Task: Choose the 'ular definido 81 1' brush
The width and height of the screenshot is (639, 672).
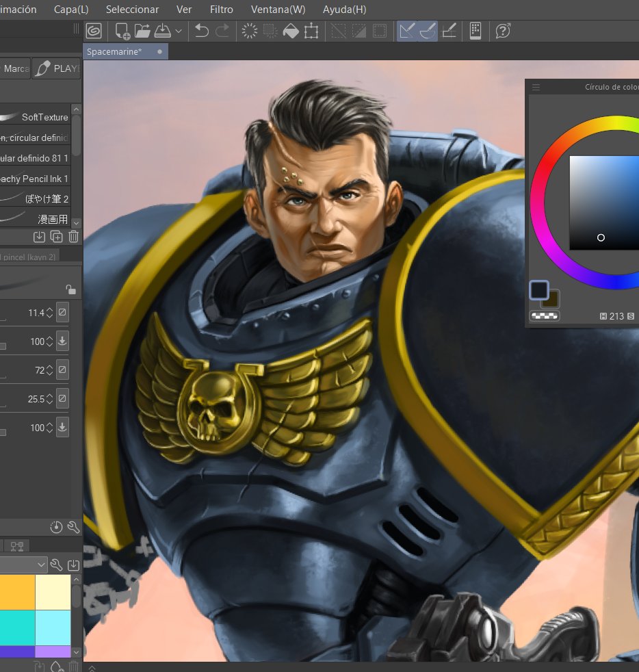Action: click(35, 158)
